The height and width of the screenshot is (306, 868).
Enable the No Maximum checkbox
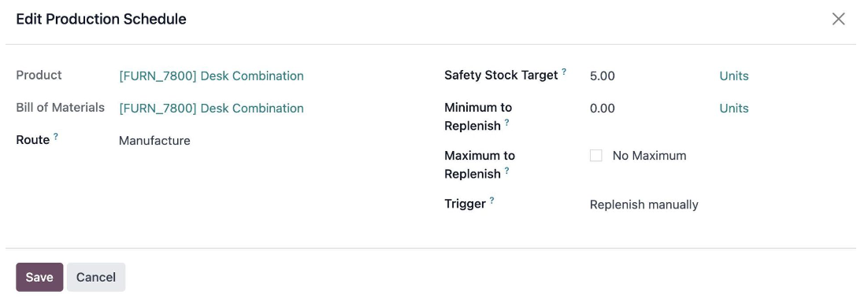pos(595,156)
